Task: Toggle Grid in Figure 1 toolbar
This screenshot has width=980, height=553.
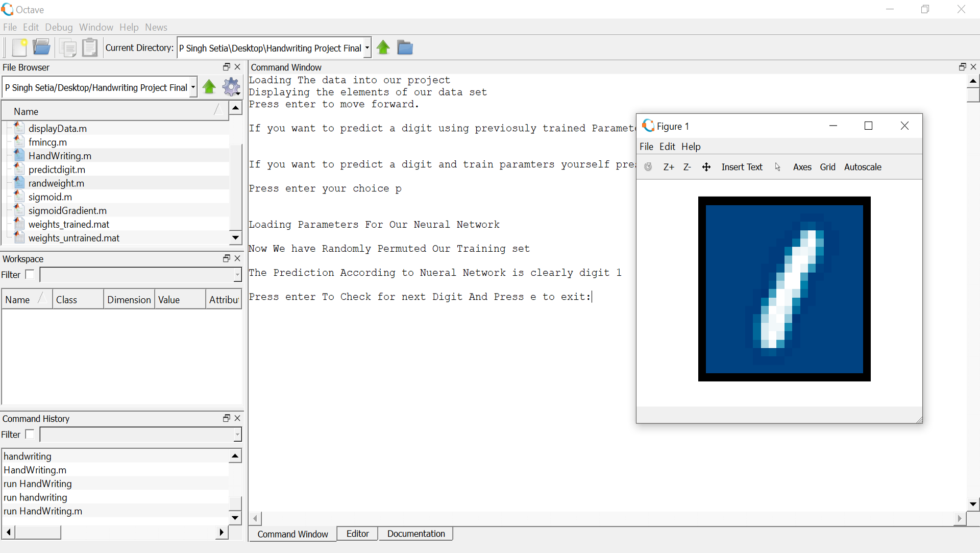Action: (x=827, y=167)
